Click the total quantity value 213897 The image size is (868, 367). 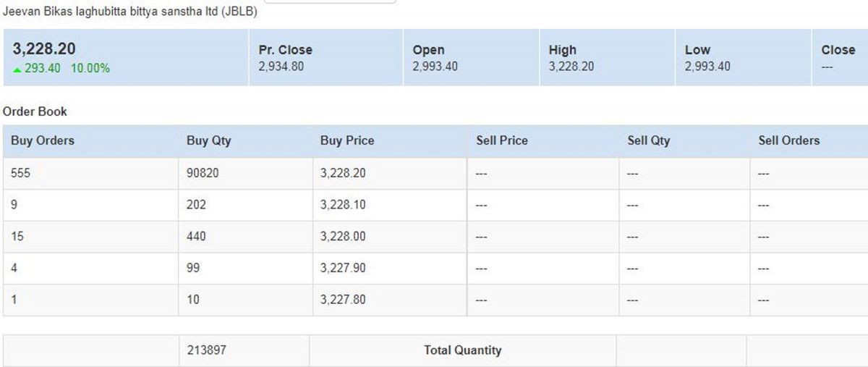(206, 350)
